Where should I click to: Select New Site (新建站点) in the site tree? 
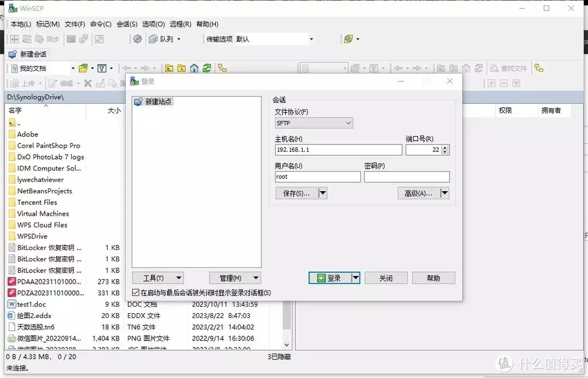154,102
